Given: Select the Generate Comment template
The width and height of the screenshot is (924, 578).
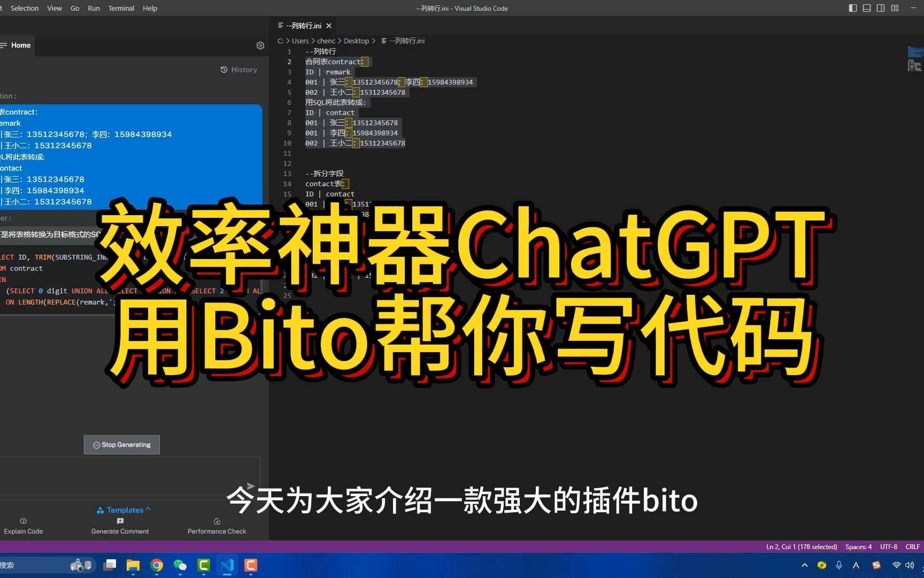Looking at the screenshot, I should click(120, 527).
